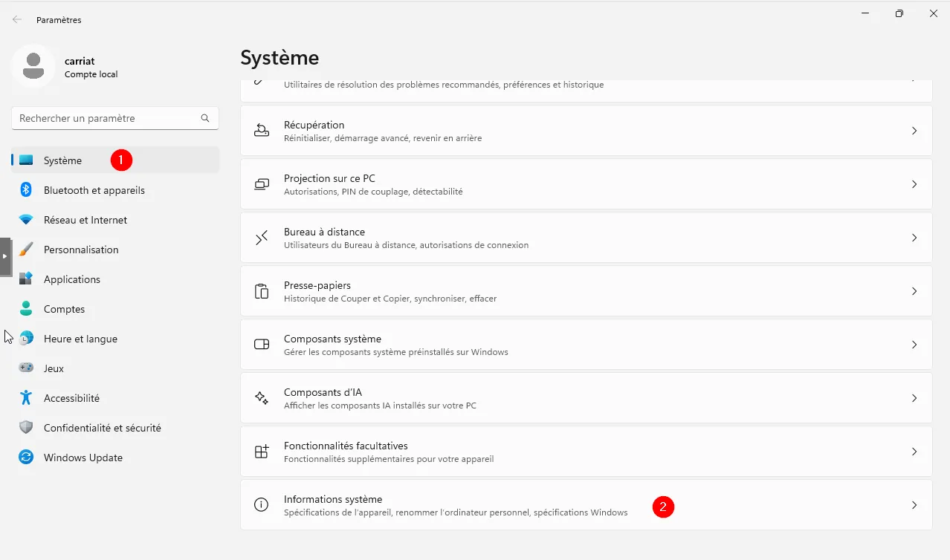Viewport: 950px width, 560px height.
Task: Expand the Récupération chevron
Action: point(914,131)
